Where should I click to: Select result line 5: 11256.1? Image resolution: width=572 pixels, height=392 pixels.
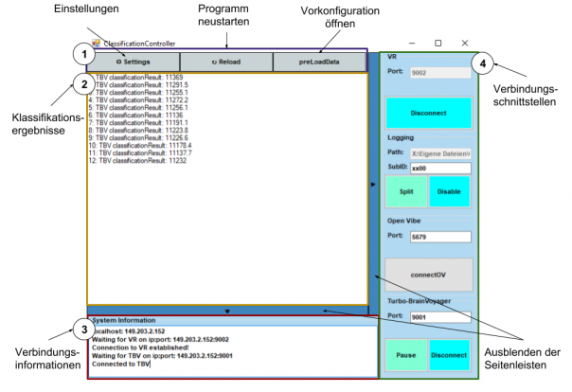pyautogui.click(x=138, y=108)
